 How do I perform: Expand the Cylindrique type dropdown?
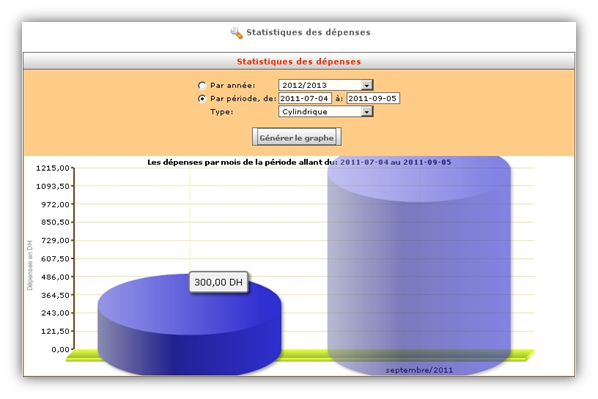tap(326, 111)
